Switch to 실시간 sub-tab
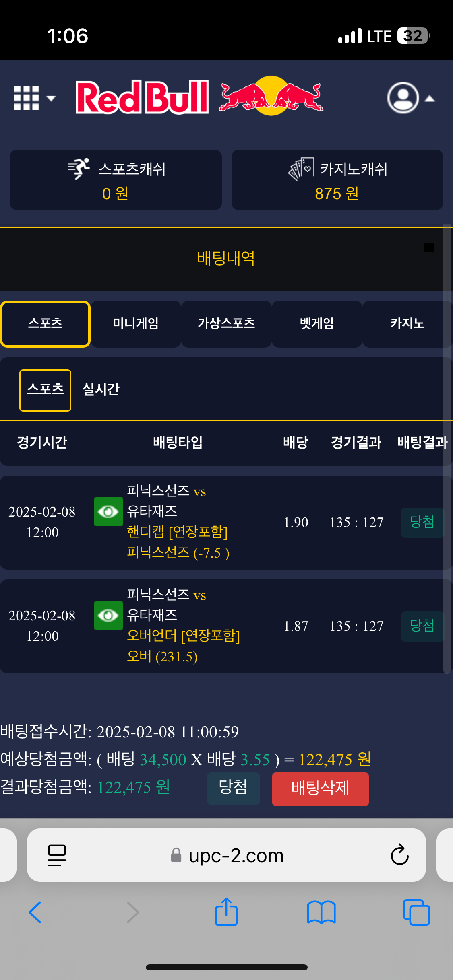Image resolution: width=453 pixels, height=980 pixels. (x=101, y=389)
